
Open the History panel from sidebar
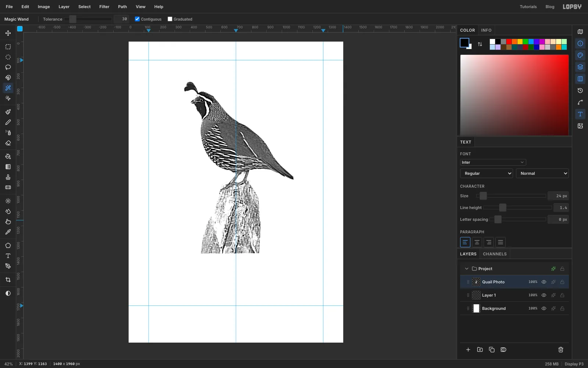point(580,91)
